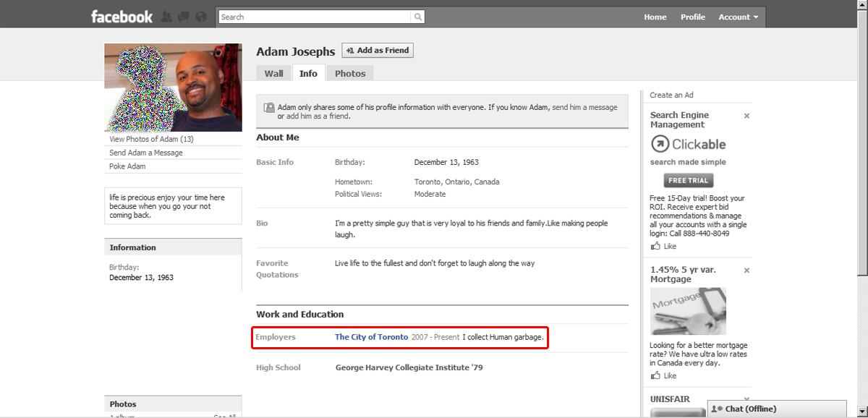Screen dimensions: 868x418
Task: Expand the Account dropdown menu
Action: click(738, 17)
